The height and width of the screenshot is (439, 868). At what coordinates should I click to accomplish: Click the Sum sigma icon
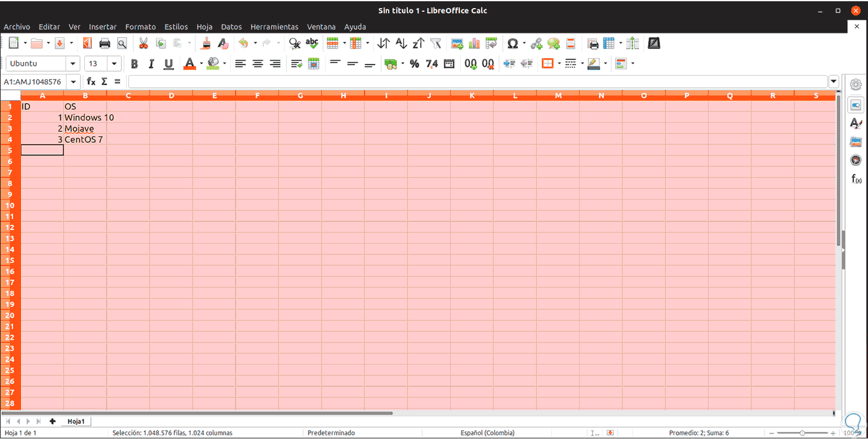tap(104, 81)
